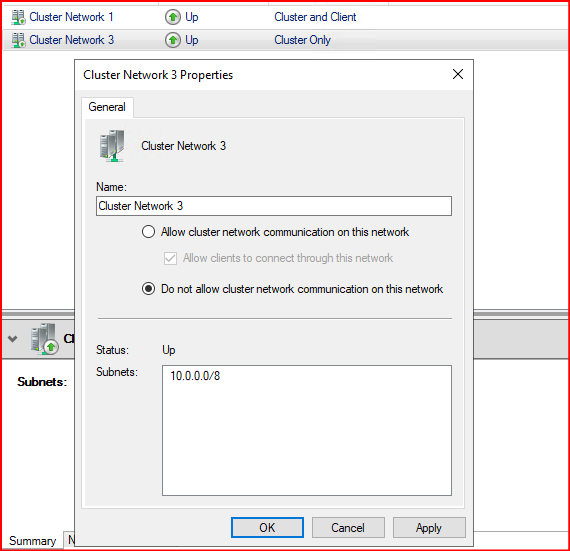Click the Cluster Only role text

coord(302,40)
